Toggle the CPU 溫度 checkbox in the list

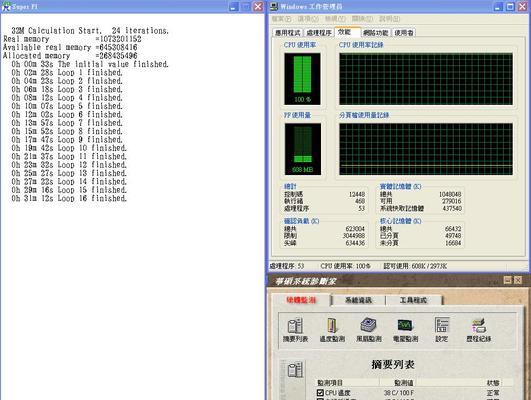tap(320, 393)
